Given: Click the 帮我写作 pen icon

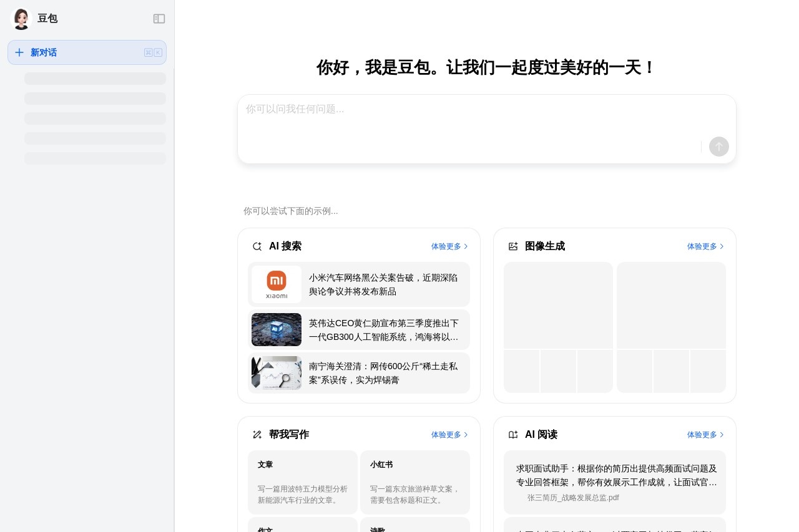Looking at the screenshot, I should pyautogui.click(x=257, y=435).
